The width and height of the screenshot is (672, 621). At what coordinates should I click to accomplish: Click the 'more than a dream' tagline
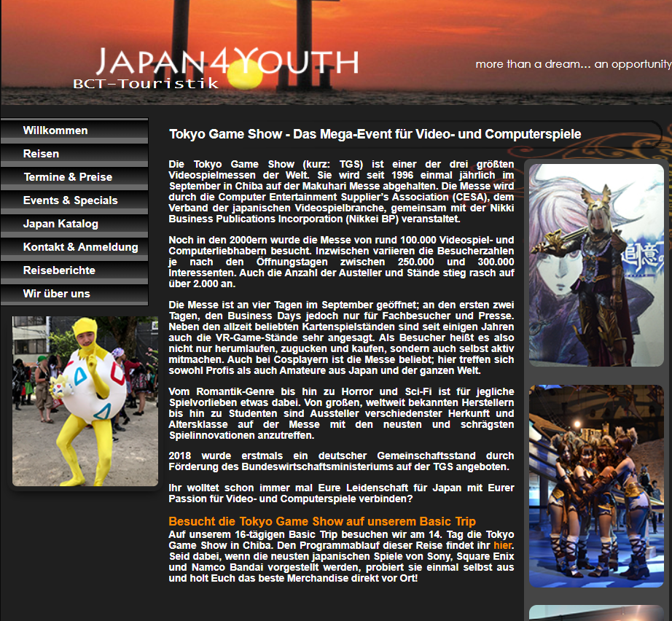(572, 64)
